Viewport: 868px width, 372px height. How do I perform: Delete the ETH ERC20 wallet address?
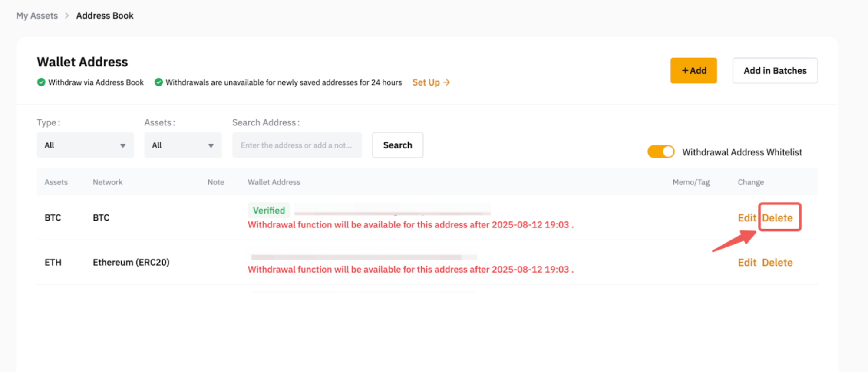[x=777, y=262]
